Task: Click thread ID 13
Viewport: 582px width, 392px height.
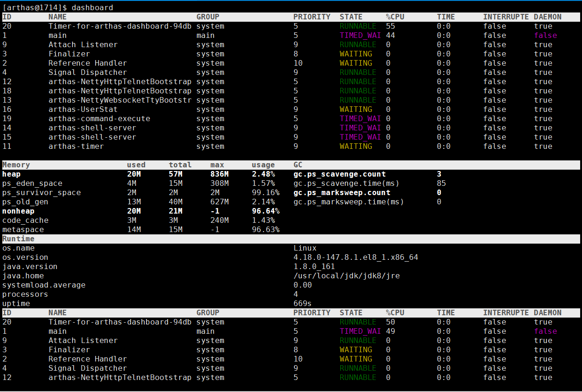Action: pyautogui.click(x=7, y=100)
